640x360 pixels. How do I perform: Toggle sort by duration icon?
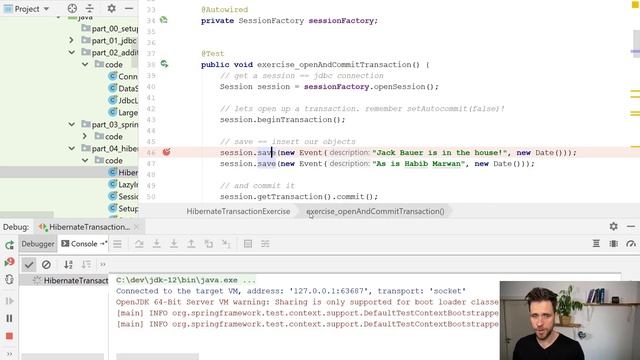pos(86,264)
